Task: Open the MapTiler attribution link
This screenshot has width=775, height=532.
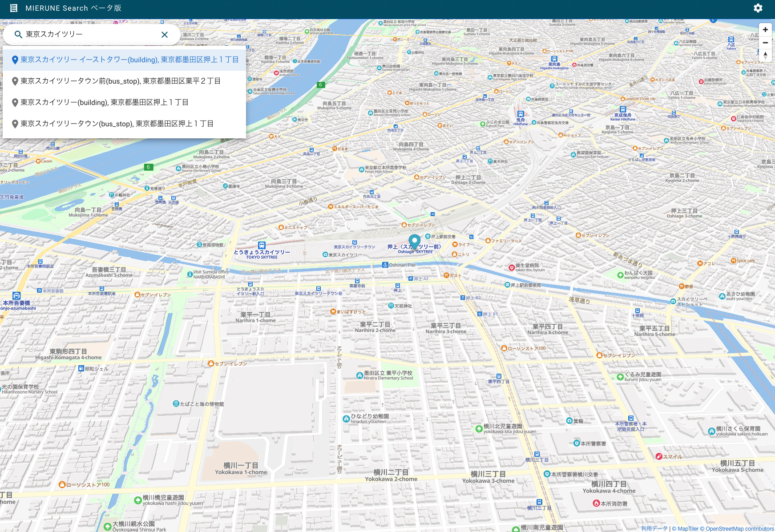Action: (685, 529)
